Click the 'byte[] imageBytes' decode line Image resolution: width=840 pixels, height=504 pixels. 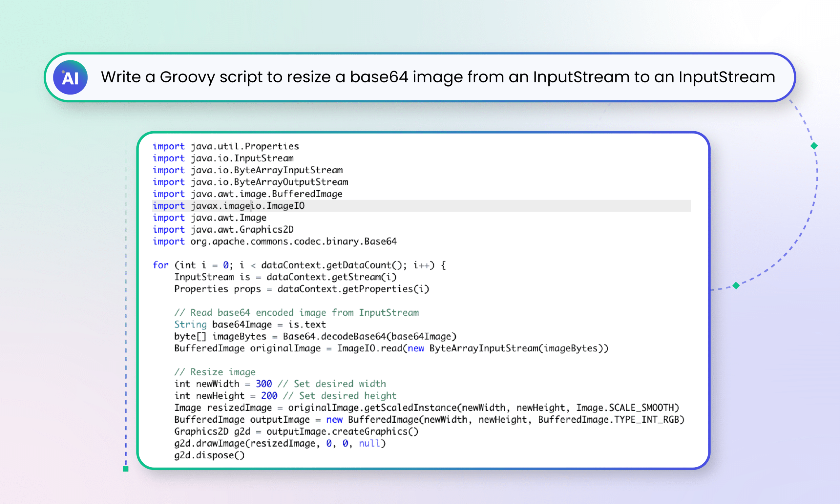[x=315, y=337]
